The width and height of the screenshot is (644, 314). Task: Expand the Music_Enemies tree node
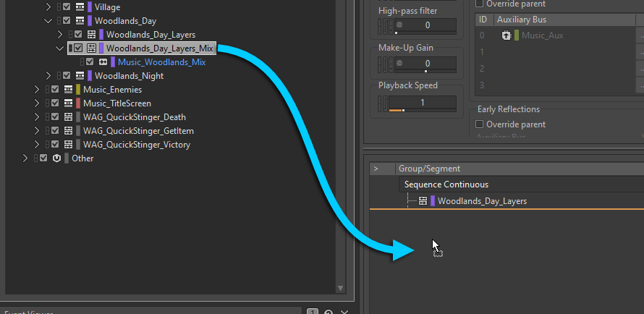[36, 90]
